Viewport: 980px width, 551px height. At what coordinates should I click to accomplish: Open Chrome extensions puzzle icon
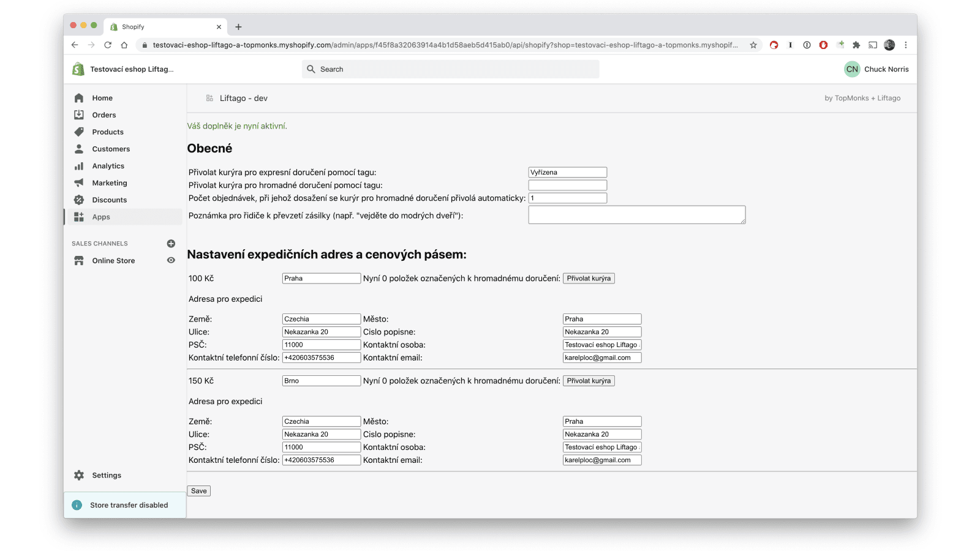(856, 45)
